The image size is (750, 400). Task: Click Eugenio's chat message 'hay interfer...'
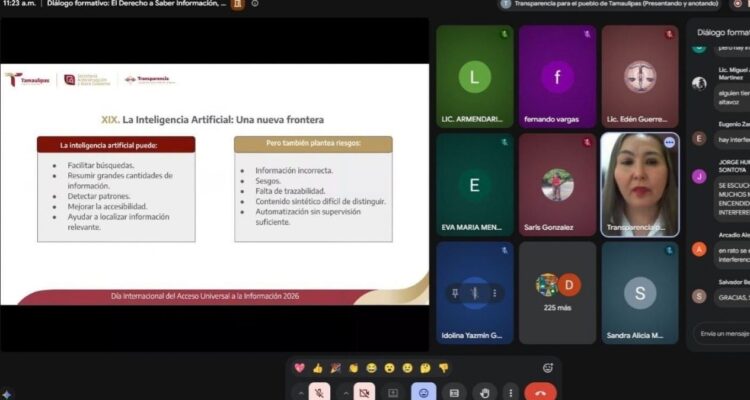tap(732, 140)
